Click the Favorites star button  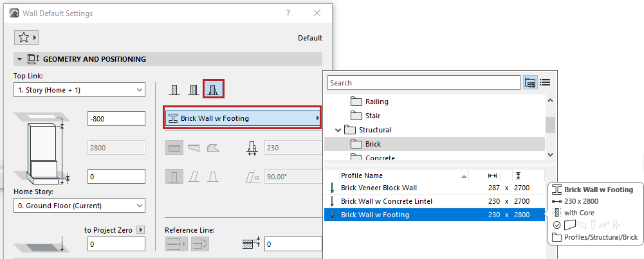tap(26, 38)
